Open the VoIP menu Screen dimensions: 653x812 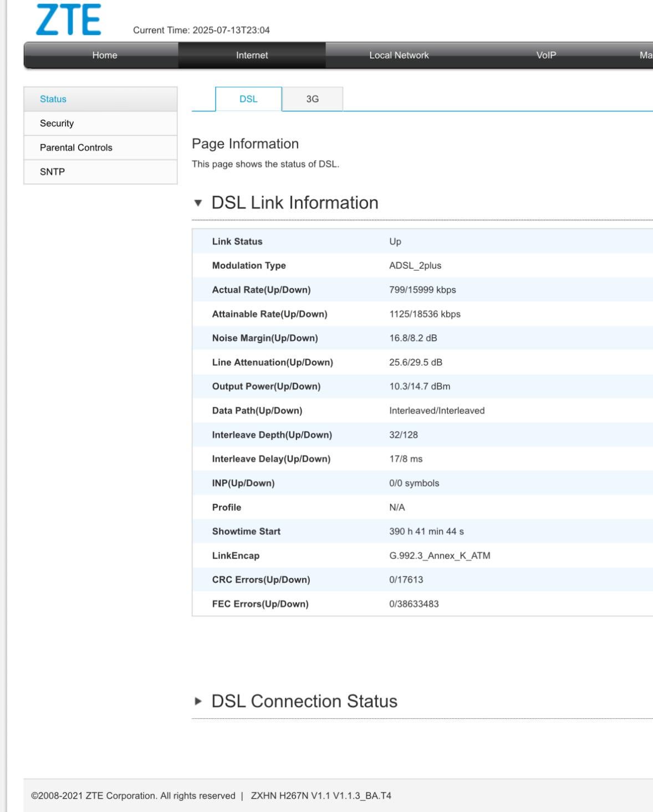(546, 55)
